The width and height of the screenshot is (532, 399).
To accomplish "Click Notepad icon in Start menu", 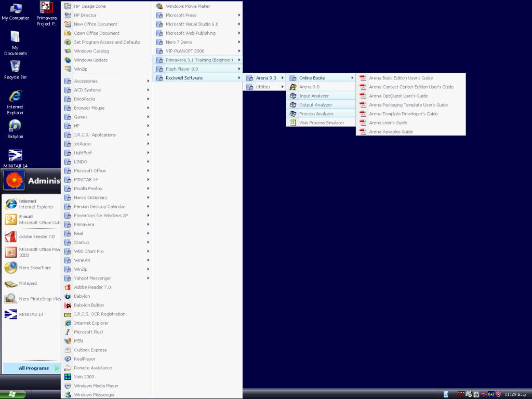I will point(10,283).
